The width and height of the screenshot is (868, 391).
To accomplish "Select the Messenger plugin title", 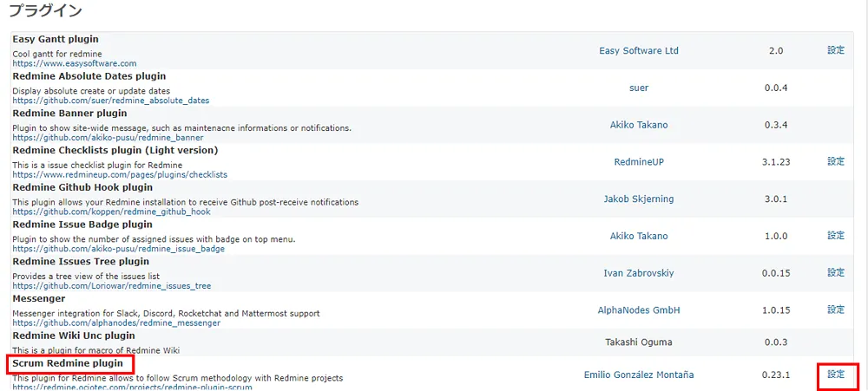I will 39,298.
